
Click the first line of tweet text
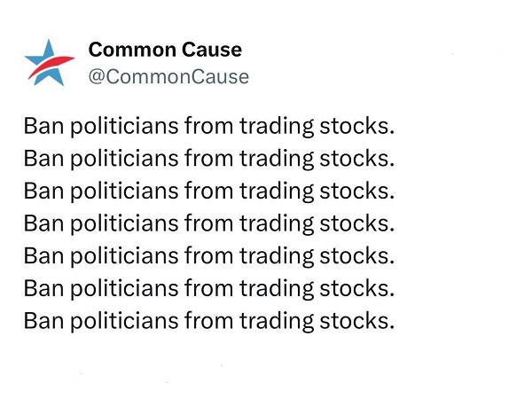point(208,127)
